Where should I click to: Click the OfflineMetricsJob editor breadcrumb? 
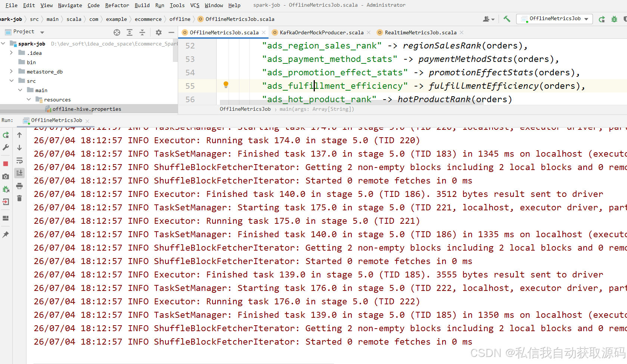[x=245, y=109]
